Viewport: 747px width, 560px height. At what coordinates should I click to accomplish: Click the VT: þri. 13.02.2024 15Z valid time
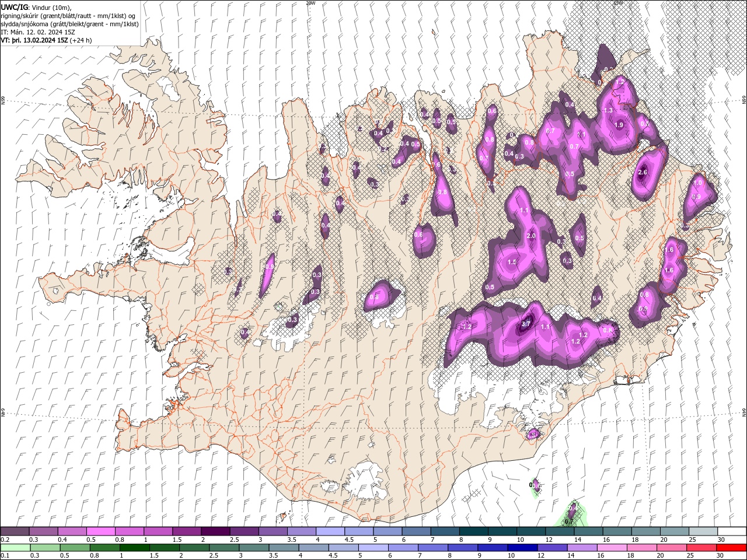34,40
